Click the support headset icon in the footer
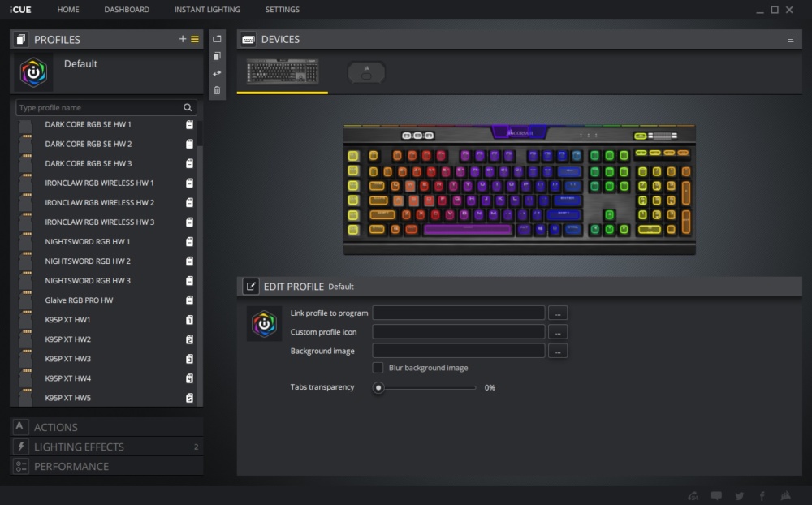This screenshot has height=505, width=812. tap(693, 496)
